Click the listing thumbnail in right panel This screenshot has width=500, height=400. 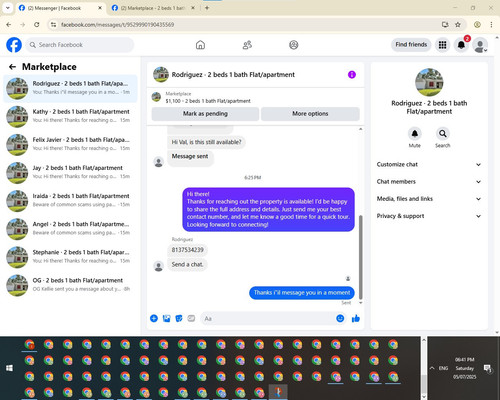coord(429,82)
